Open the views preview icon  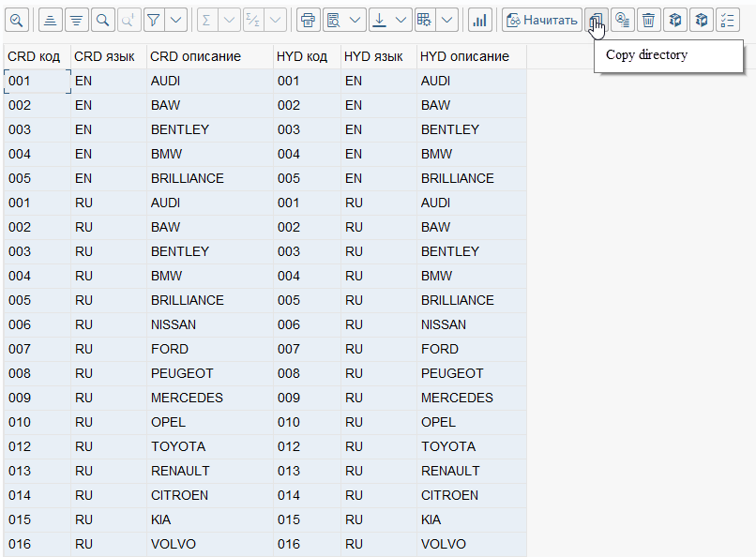pos(334,21)
